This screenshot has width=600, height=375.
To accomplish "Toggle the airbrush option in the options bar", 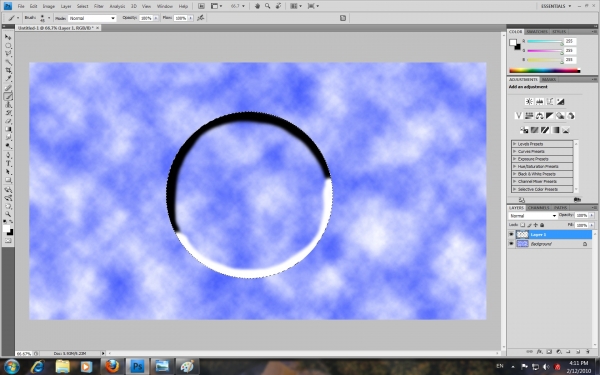I will click(x=201, y=18).
